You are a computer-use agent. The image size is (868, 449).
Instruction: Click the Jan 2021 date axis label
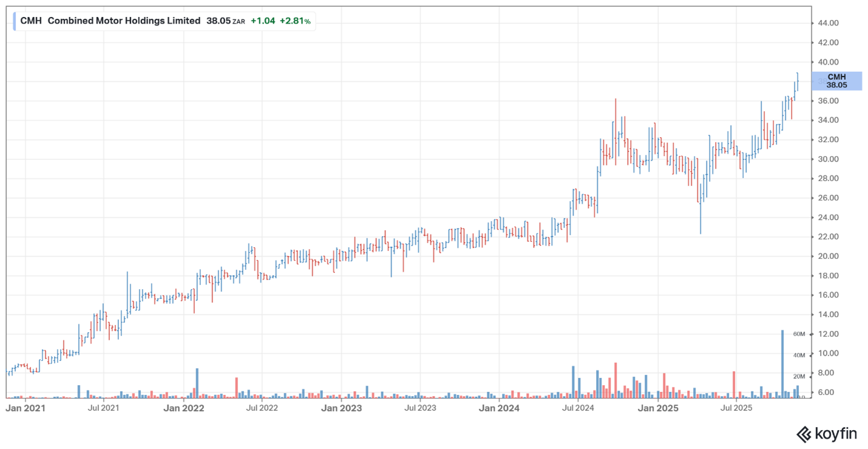click(25, 408)
